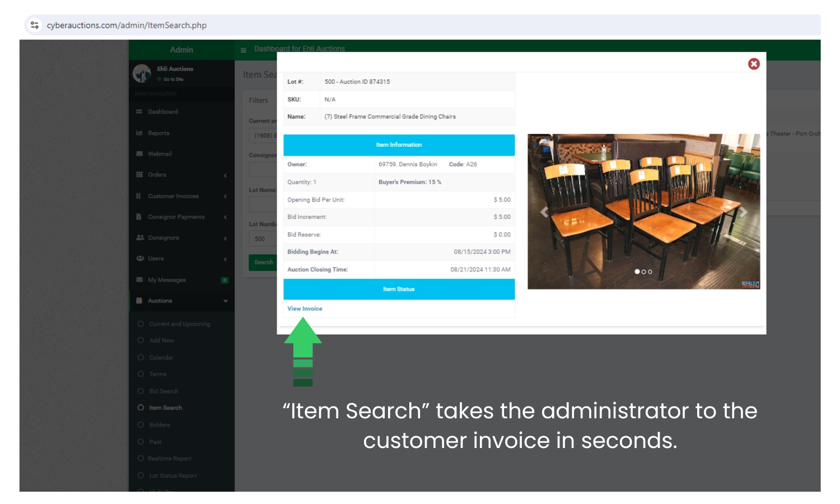Select the third carousel dot indicator

pos(650,272)
